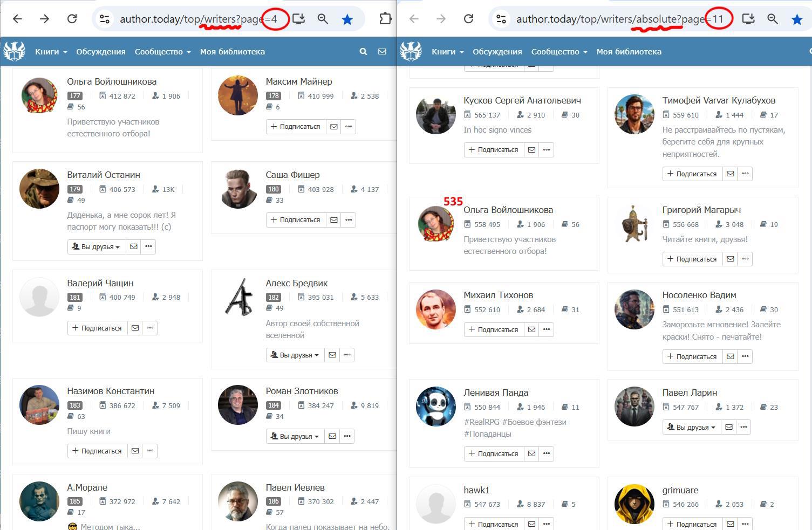The width and height of the screenshot is (812, 530).
Task: Open messages envelope in left window navbar
Action: pyautogui.click(x=382, y=52)
